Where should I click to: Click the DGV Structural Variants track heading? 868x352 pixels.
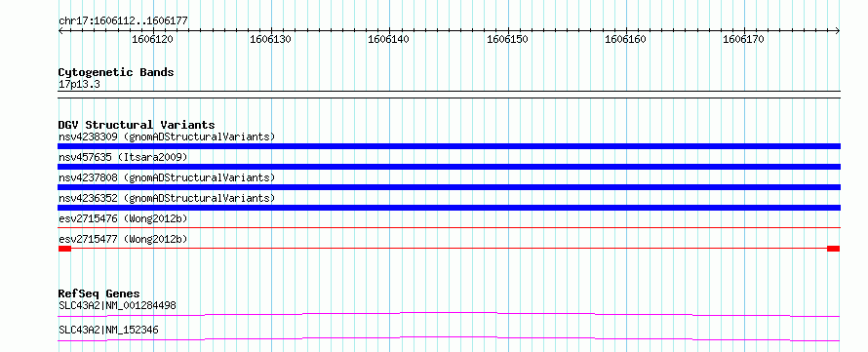tap(137, 125)
